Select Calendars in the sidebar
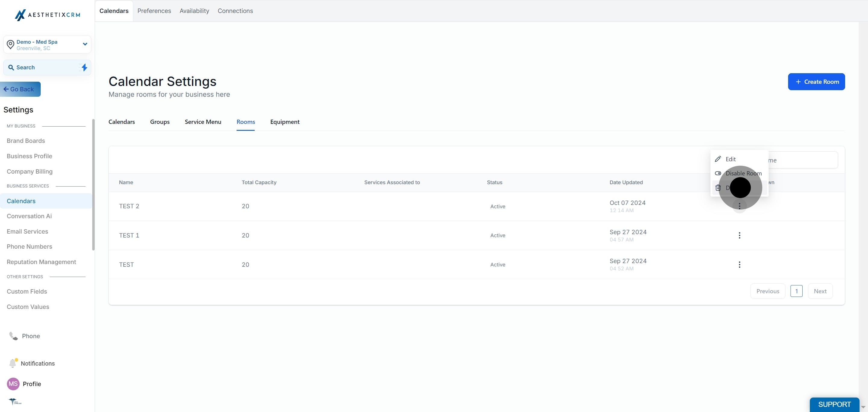The image size is (868, 412). [x=46, y=201]
